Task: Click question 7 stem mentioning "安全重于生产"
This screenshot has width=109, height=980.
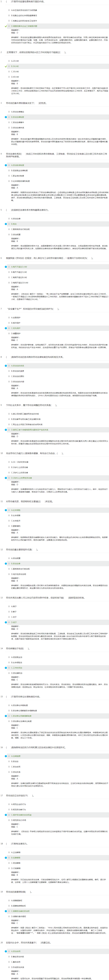Action: [x=33, y=309]
